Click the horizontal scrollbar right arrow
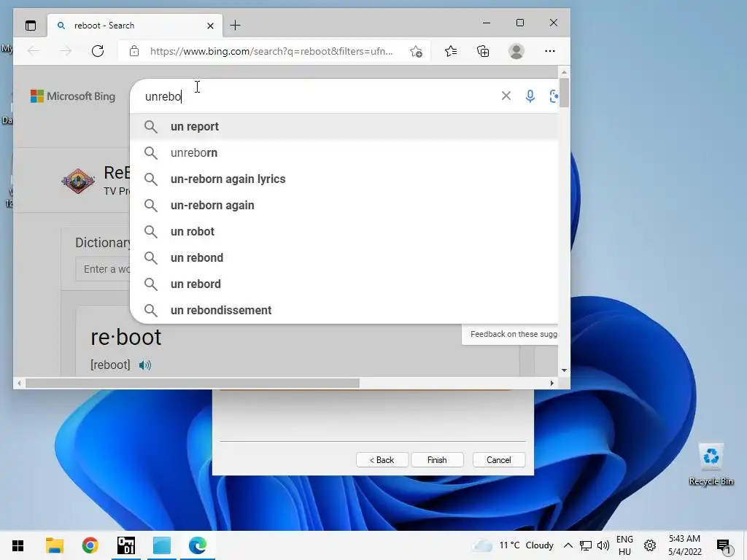Image resolution: width=747 pixels, height=560 pixels. tap(551, 384)
